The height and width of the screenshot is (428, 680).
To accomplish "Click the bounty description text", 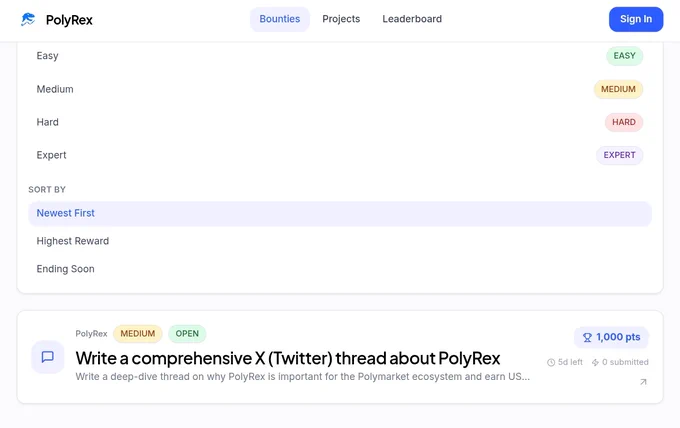I will (302, 377).
